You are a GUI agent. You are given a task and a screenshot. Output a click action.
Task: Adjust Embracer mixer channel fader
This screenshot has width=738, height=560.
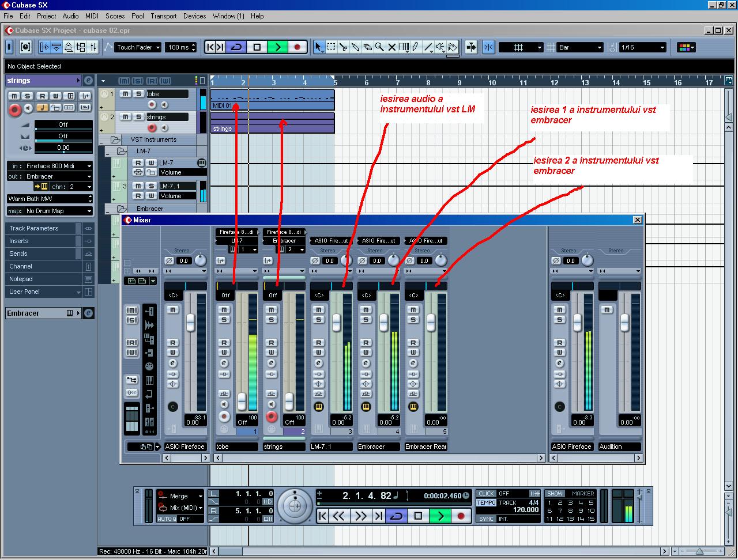click(x=383, y=322)
